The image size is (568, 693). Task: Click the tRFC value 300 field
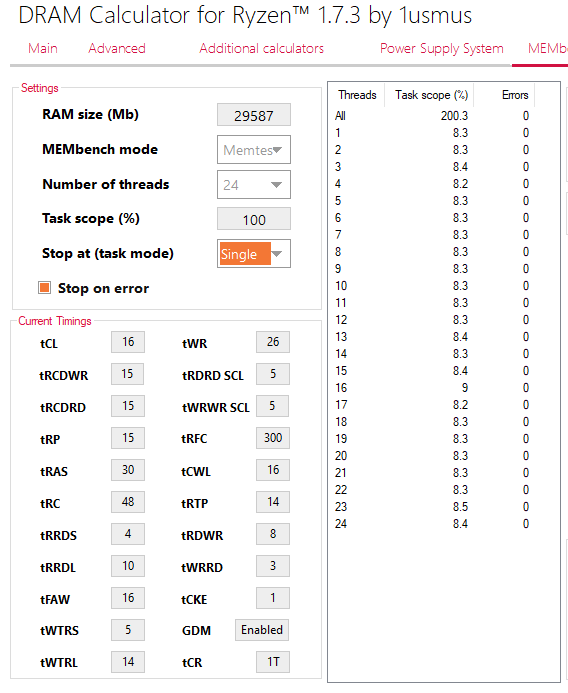click(x=273, y=438)
